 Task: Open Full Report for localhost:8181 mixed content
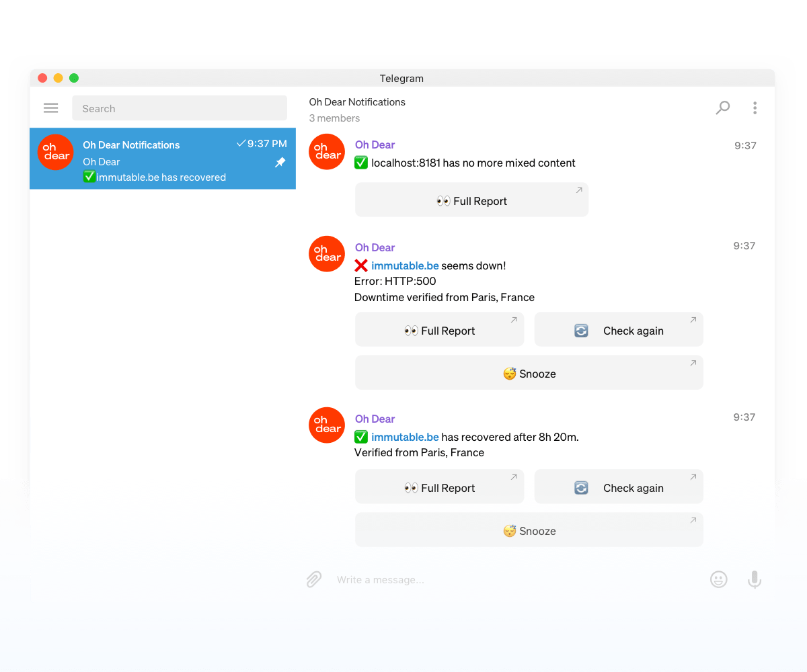coord(471,200)
